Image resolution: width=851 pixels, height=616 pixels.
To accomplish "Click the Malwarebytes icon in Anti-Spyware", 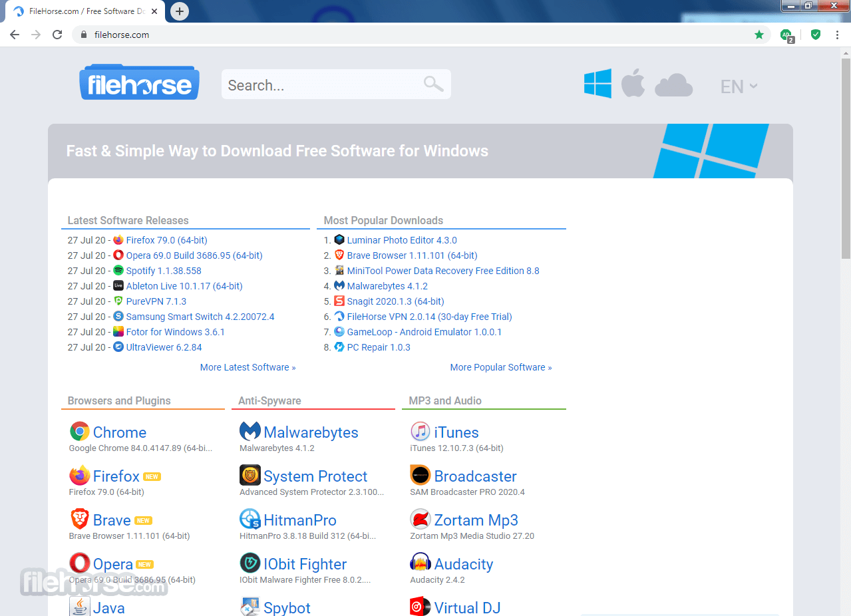I will point(250,432).
